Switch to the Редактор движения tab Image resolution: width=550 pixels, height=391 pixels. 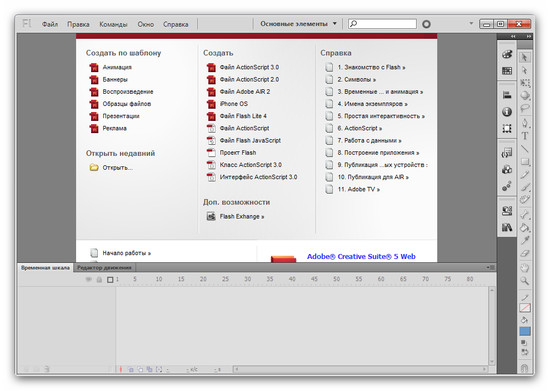(x=104, y=268)
